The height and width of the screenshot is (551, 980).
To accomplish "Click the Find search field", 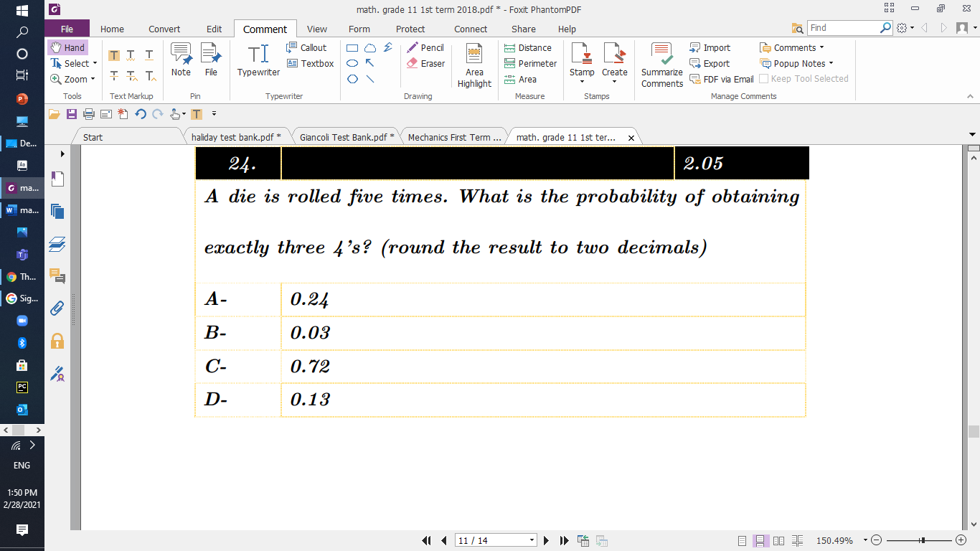I will (844, 28).
